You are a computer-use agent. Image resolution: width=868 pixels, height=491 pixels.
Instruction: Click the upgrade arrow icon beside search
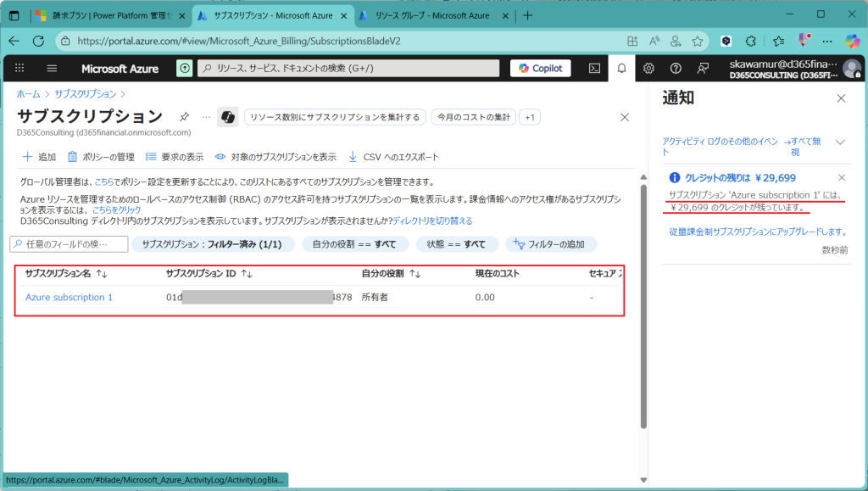pyautogui.click(x=184, y=68)
